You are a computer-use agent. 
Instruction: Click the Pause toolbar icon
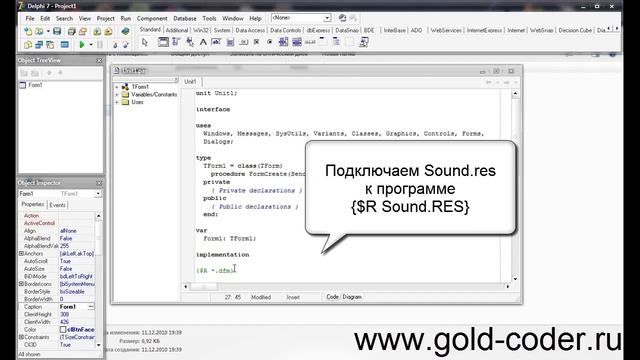tap(100, 44)
